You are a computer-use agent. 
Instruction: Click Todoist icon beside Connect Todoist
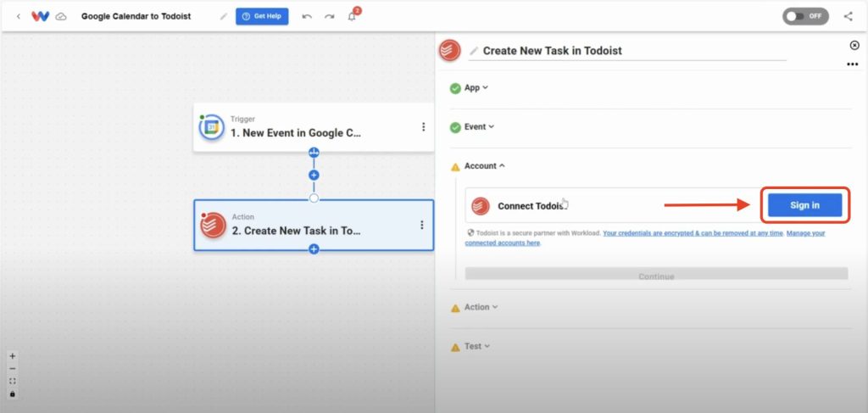480,206
